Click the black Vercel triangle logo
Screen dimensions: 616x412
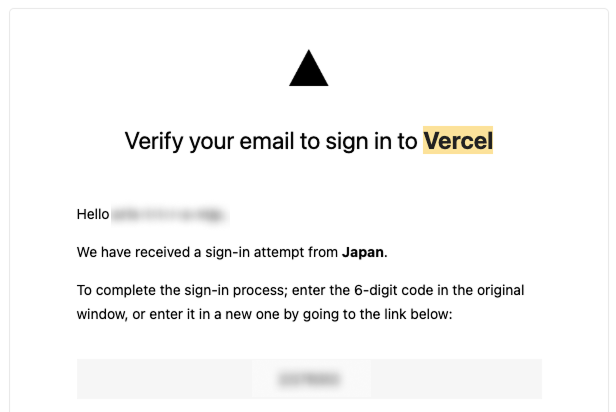click(308, 68)
